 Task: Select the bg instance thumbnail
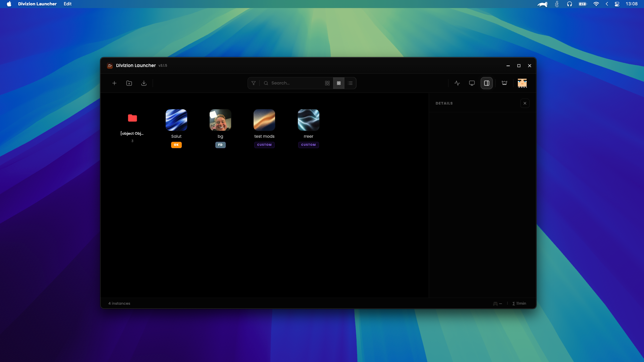pos(220,120)
